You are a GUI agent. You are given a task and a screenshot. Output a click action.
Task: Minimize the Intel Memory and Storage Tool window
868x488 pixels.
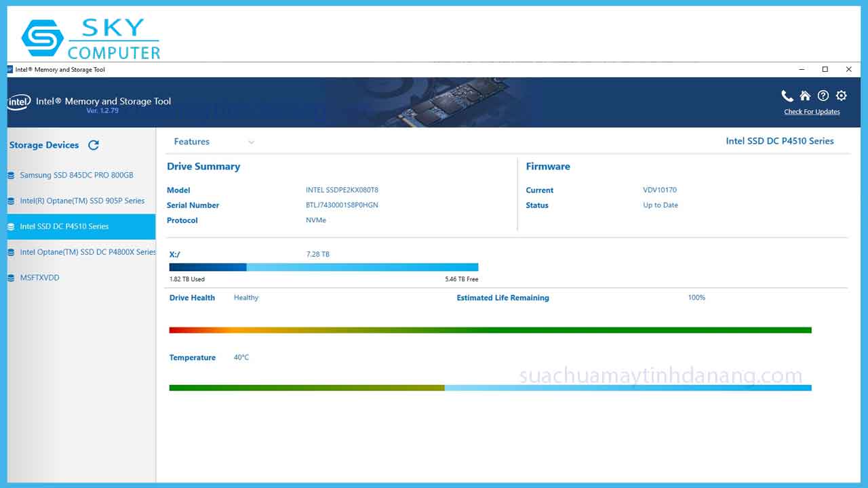[x=802, y=69]
